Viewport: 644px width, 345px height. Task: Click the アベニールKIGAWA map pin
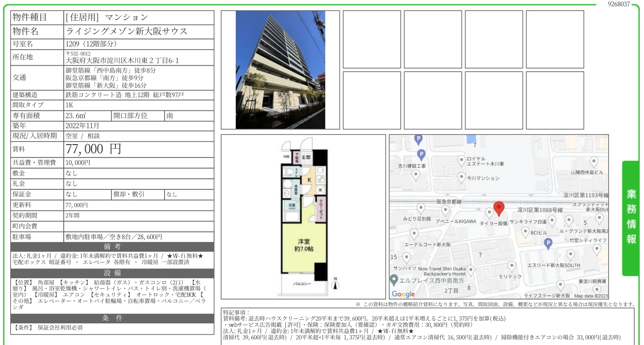445,210
